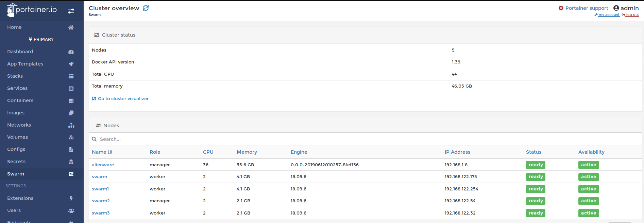Click the admin user avatar icon
The image size is (644, 223).
pyautogui.click(x=616, y=8)
